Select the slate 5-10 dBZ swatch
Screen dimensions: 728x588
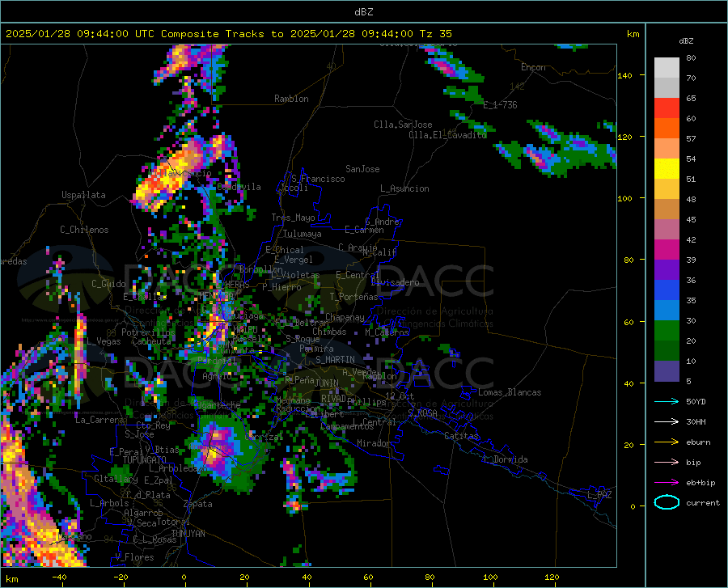(667, 371)
